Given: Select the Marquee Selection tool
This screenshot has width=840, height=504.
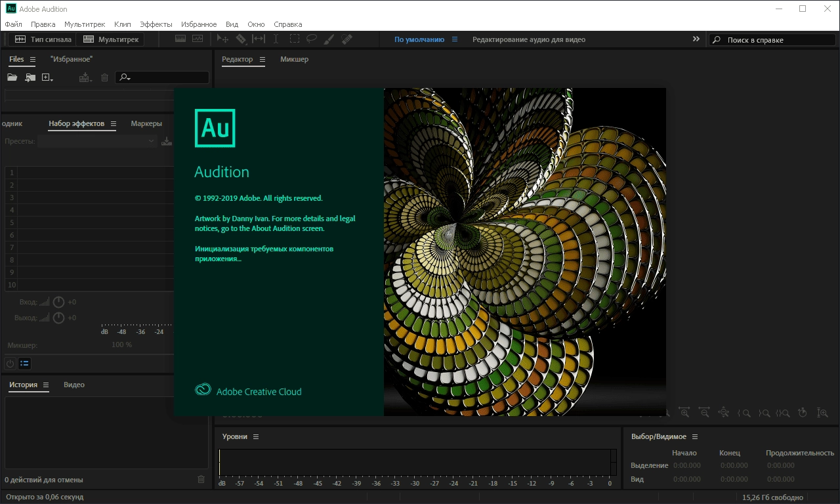Looking at the screenshot, I should (295, 39).
